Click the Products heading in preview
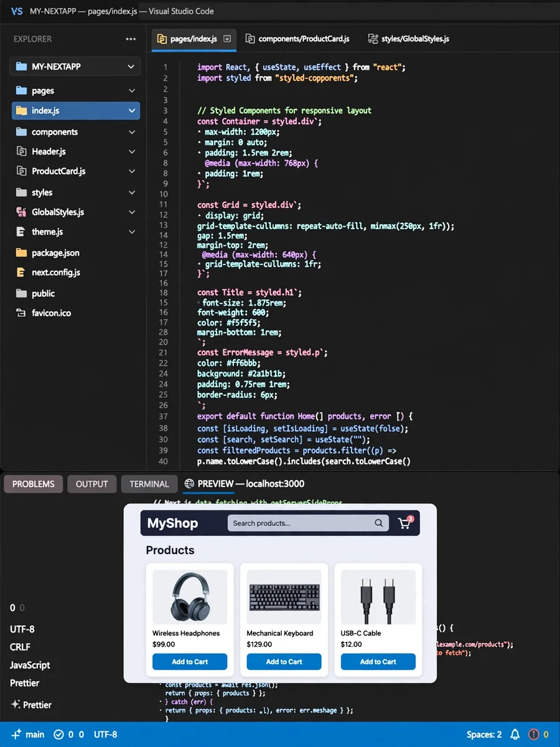Screen dimensions: 560x747 170,550
